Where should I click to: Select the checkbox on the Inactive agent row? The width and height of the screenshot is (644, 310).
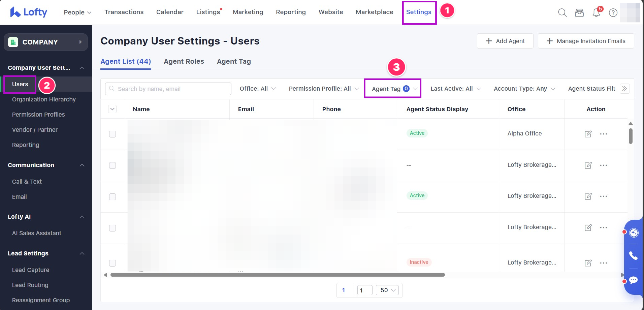(x=112, y=263)
